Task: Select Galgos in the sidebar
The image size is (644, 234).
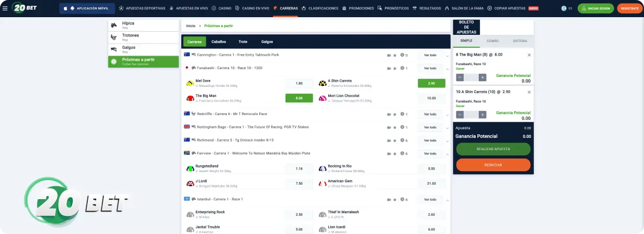Action: coord(143,49)
